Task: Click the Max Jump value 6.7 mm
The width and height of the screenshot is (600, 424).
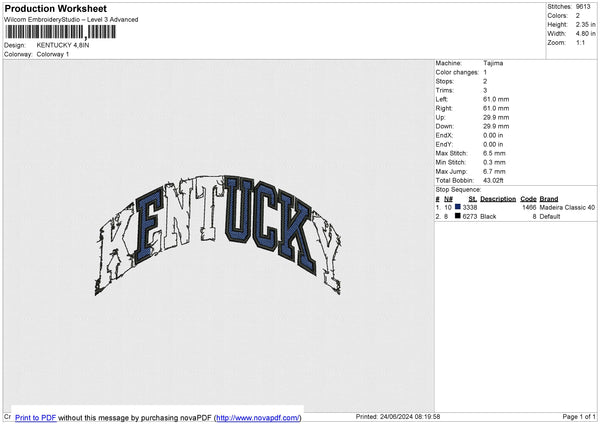Action: 494,171
